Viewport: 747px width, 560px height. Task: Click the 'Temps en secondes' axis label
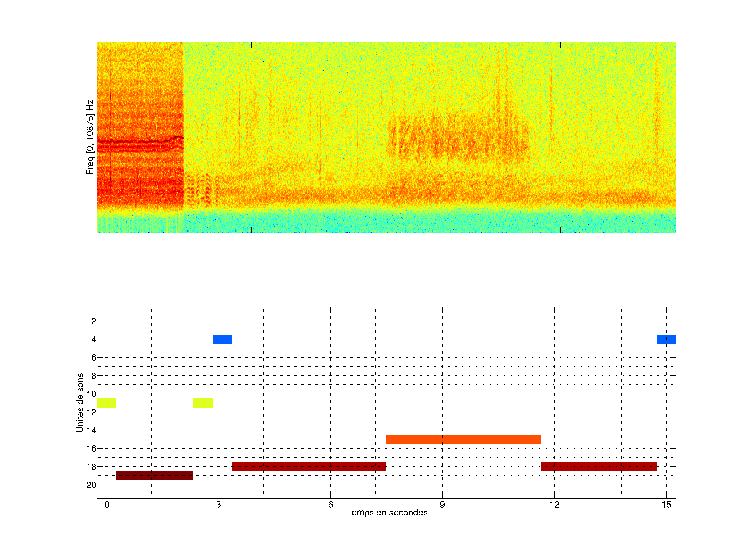coord(387,512)
